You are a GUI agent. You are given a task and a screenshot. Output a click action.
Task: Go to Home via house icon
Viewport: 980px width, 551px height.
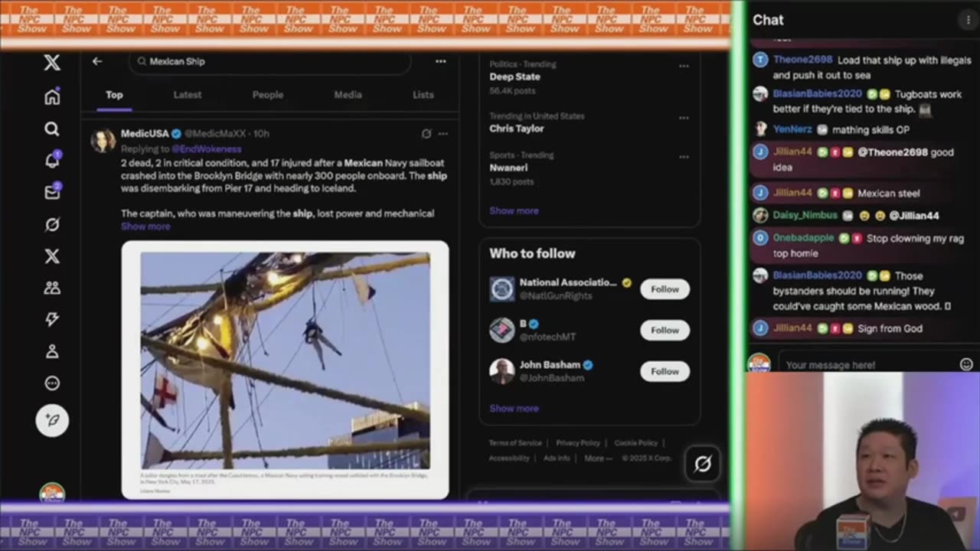52,97
